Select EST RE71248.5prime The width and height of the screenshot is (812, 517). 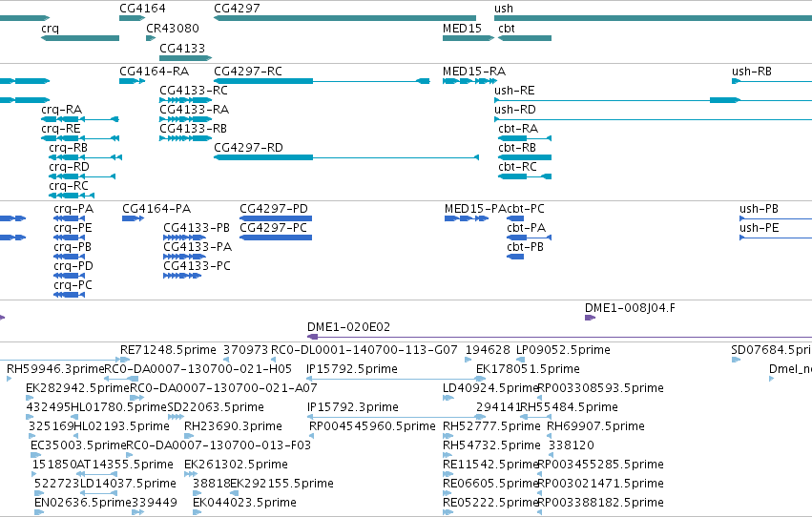click(x=125, y=360)
